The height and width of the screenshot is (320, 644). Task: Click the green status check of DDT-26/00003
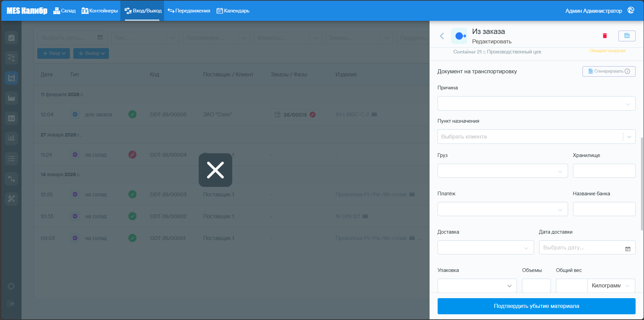pyautogui.click(x=132, y=194)
